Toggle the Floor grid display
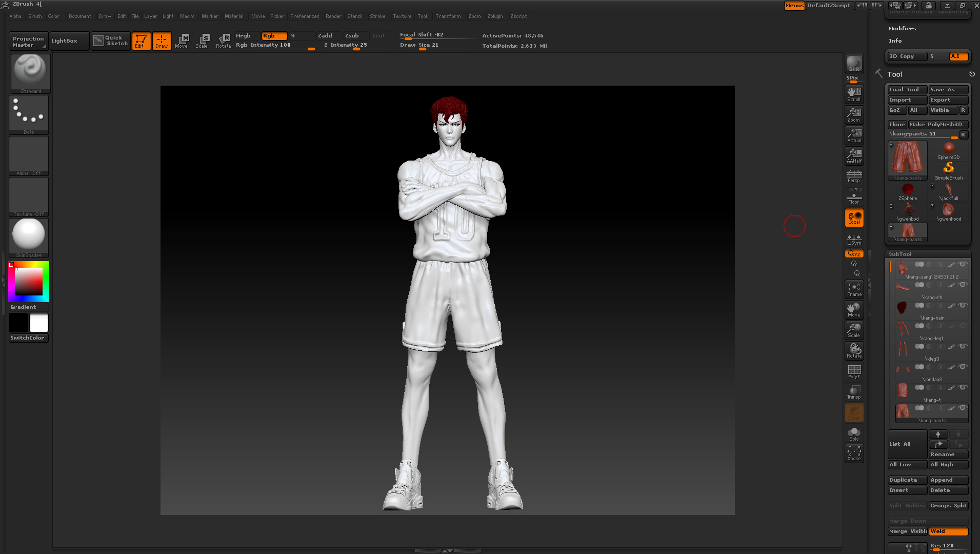Viewport: 980px width, 554px height. click(853, 196)
